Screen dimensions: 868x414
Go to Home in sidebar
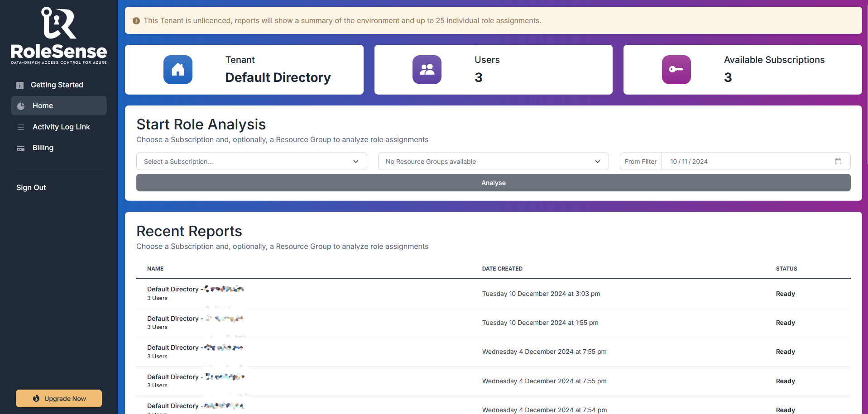click(x=59, y=106)
